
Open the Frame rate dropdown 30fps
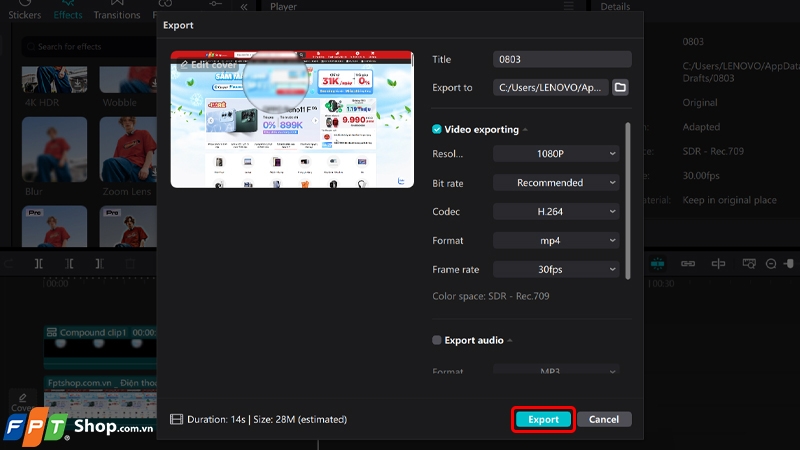[556, 269]
